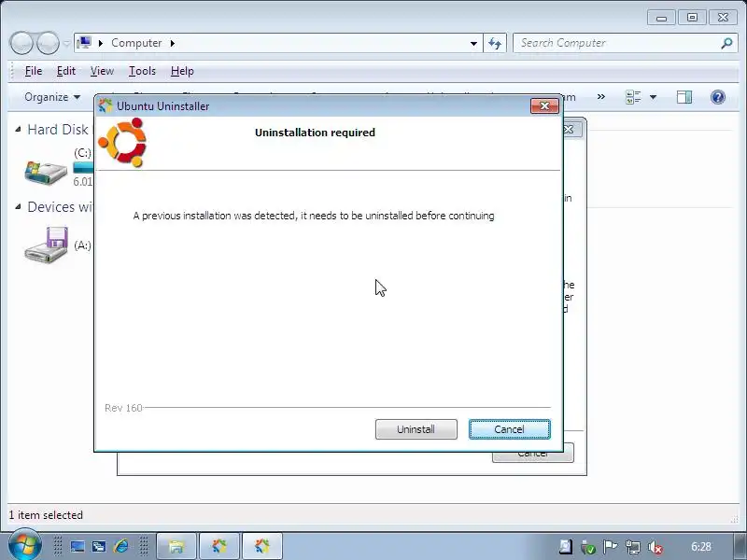The width and height of the screenshot is (747, 560).
Task: Open Action Center flag tray icon
Action: [610, 547]
